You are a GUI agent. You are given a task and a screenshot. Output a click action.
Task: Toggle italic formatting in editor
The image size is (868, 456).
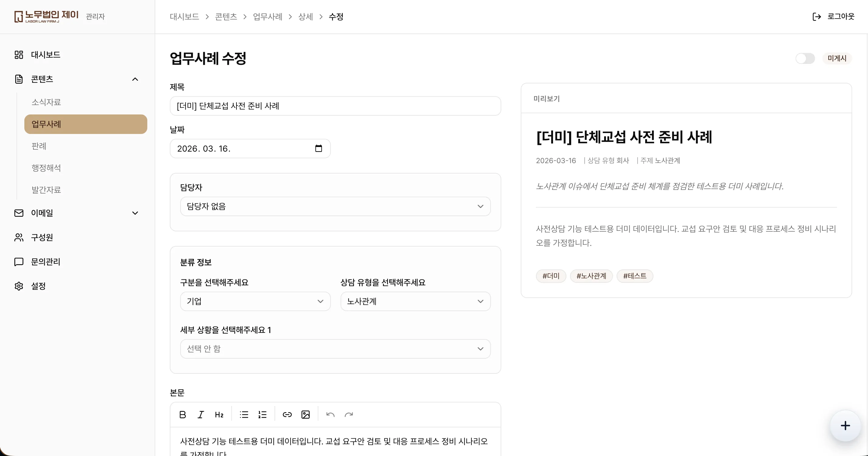201,415
